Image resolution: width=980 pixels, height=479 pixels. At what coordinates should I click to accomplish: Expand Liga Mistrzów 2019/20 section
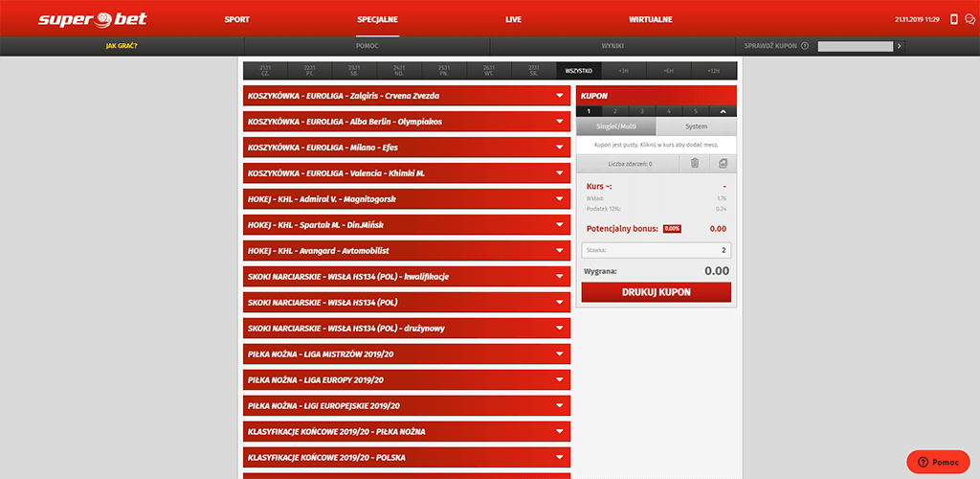(x=406, y=354)
